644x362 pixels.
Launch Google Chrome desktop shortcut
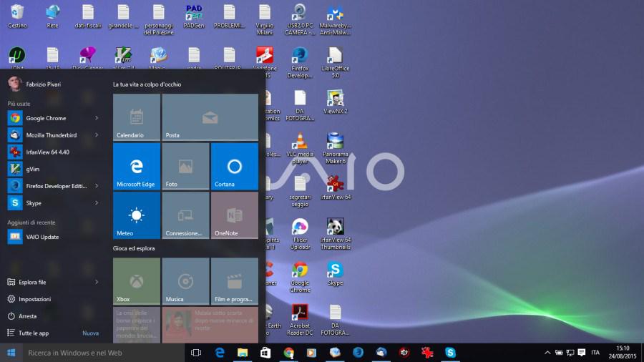pyautogui.click(x=300, y=277)
